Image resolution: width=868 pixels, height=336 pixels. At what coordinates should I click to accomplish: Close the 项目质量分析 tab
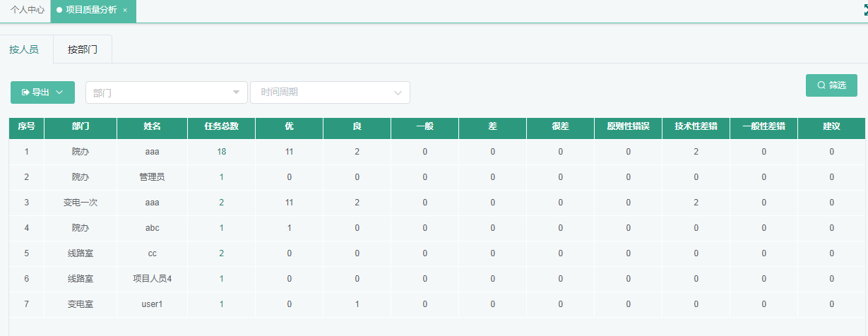125,11
